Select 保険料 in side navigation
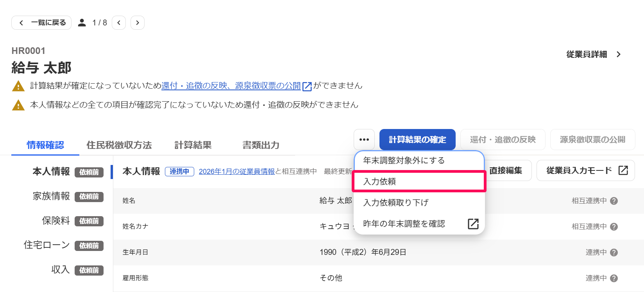The height and width of the screenshot is (292, 644). click(56, 220)
